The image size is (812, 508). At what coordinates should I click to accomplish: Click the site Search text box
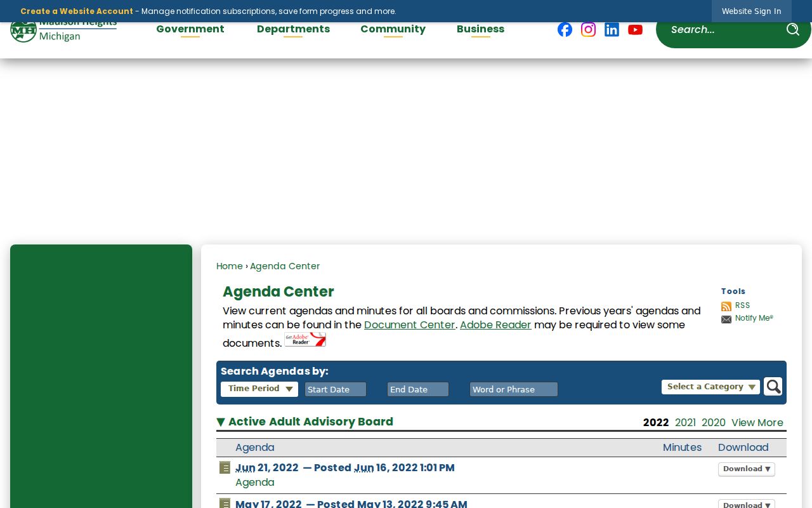click(723, 29)
